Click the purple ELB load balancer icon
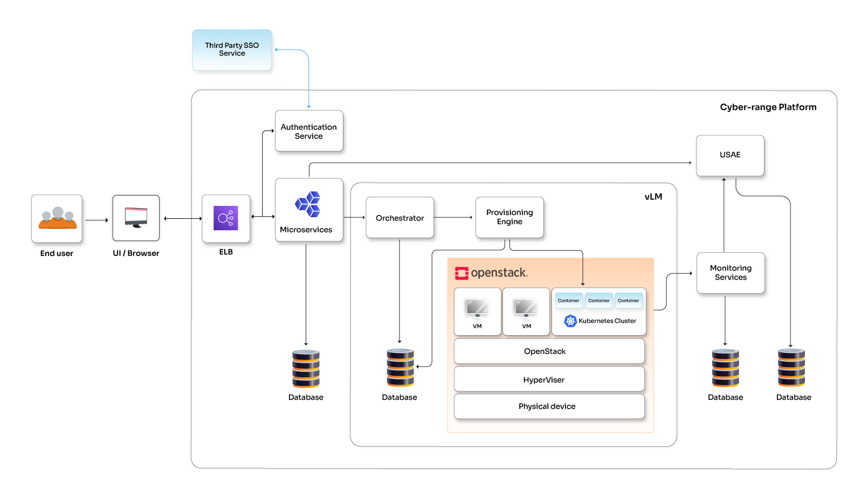This screenshot has height=498, width=868. [x=226, y=218]
